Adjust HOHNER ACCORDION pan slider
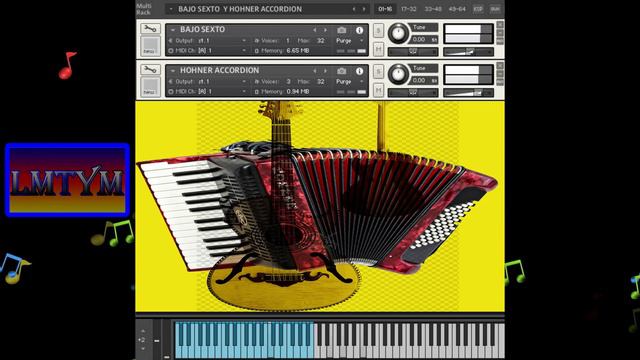 coord(413,93)
